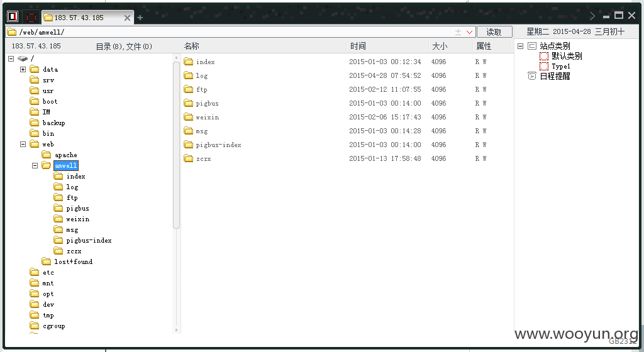The width and height of the screenshot is (644, 352).
Task: Select the 默认类别 category
Action: 567,56
